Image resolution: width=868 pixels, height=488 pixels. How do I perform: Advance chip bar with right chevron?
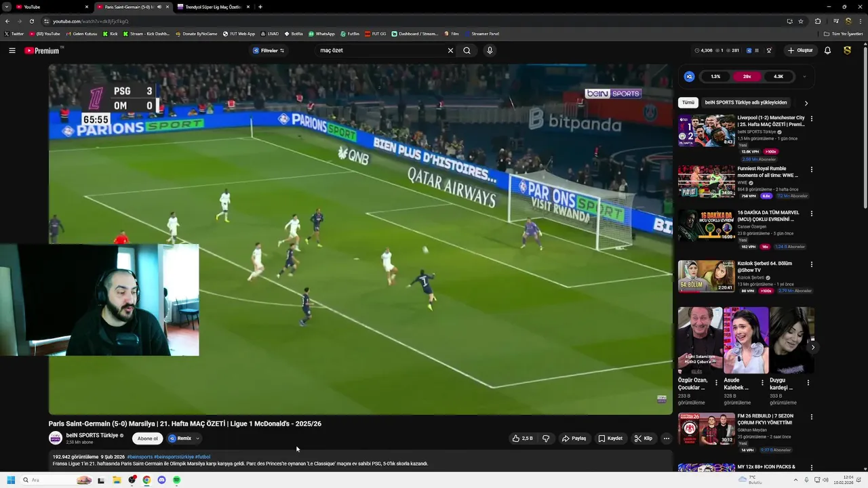pos(806,103)
